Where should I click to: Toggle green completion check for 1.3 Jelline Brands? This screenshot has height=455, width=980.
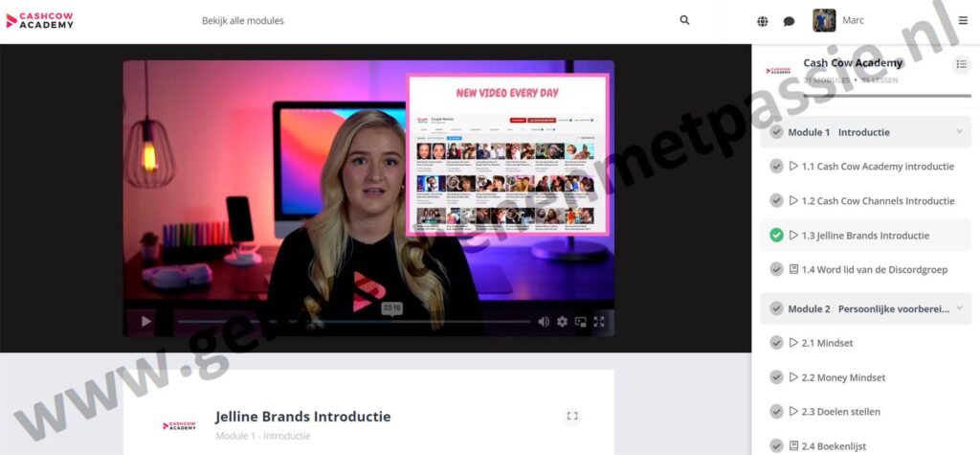(x=776, y=235)
